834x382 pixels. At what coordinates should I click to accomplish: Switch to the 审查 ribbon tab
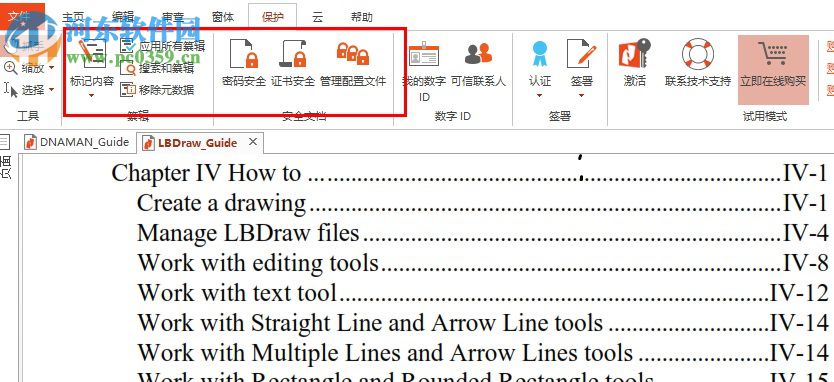(173, 17)
